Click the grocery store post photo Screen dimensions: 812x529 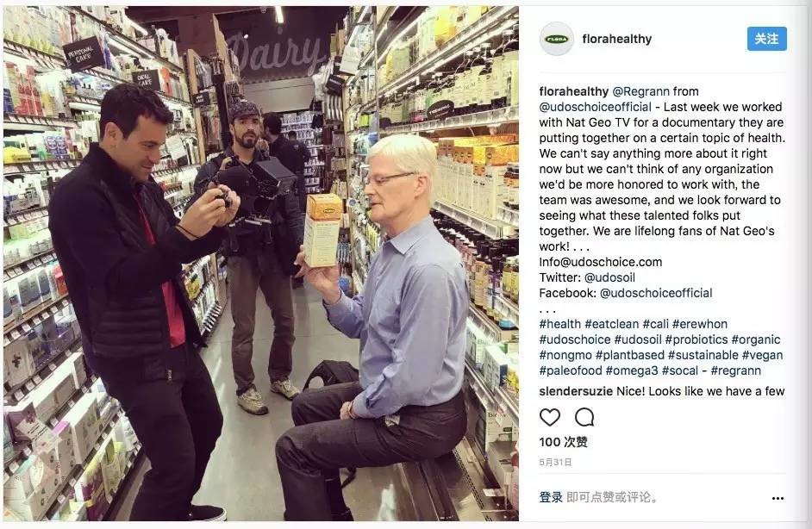click(261, 264)
